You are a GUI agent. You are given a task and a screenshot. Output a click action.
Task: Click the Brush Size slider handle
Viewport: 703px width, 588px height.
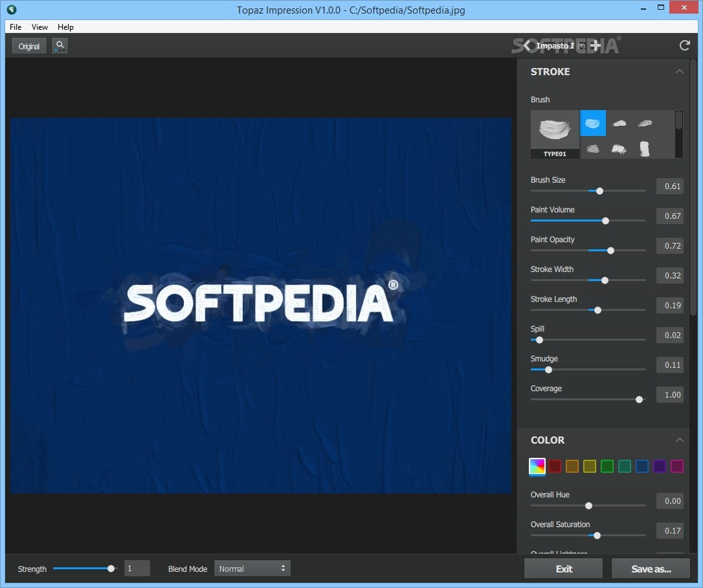pyautogui.click(x=599, y=191)
